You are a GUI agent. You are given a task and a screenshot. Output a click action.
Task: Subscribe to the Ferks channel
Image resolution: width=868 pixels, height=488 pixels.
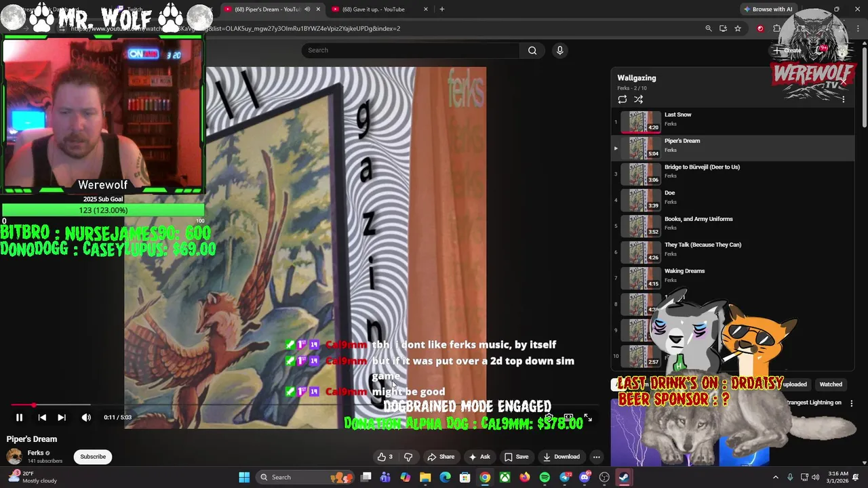pos(93,457)
